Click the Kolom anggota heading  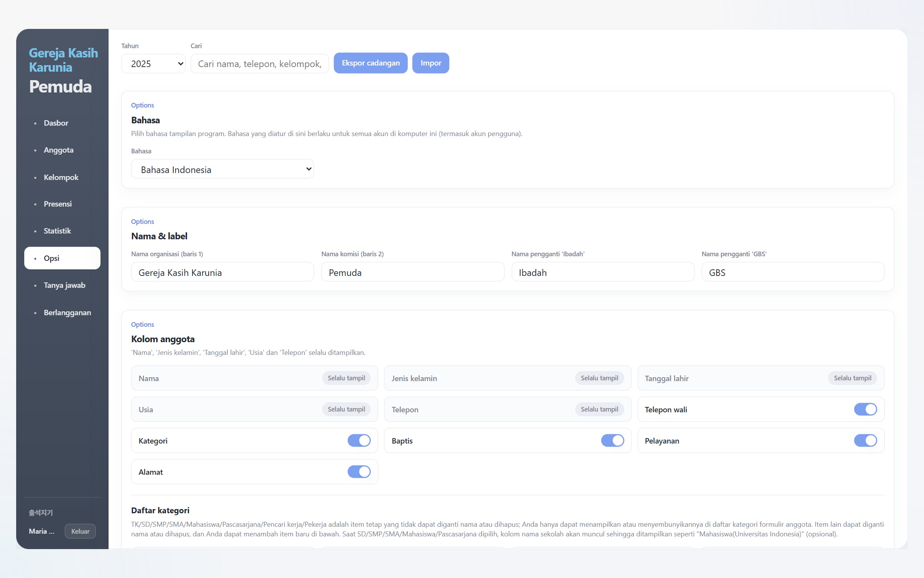coord(163,339)
